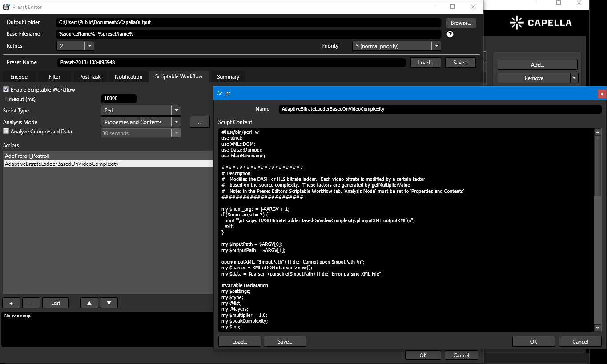
Task: Enable the Analyze Compressed Data checkbox
Action: click(x=6, y=132)
